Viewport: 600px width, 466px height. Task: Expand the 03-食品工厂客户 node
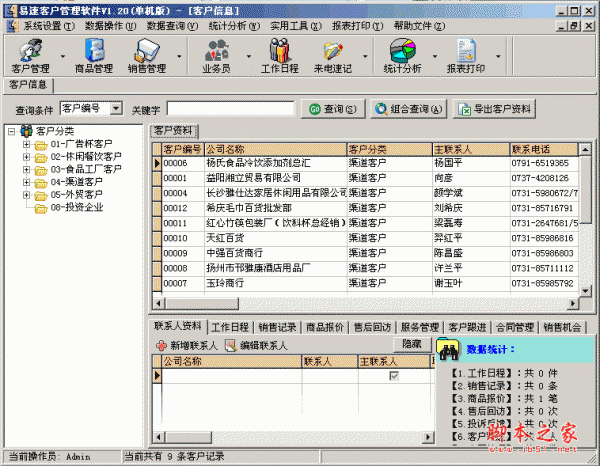[26, 169]
